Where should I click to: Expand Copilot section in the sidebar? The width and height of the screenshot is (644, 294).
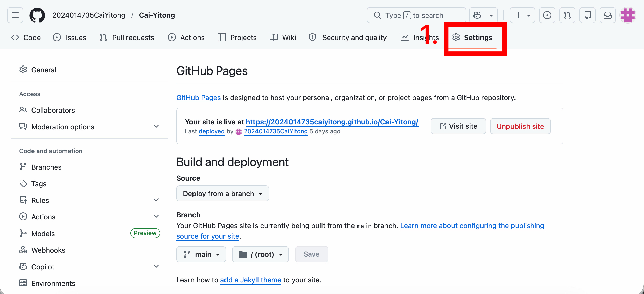pos(90,267)
